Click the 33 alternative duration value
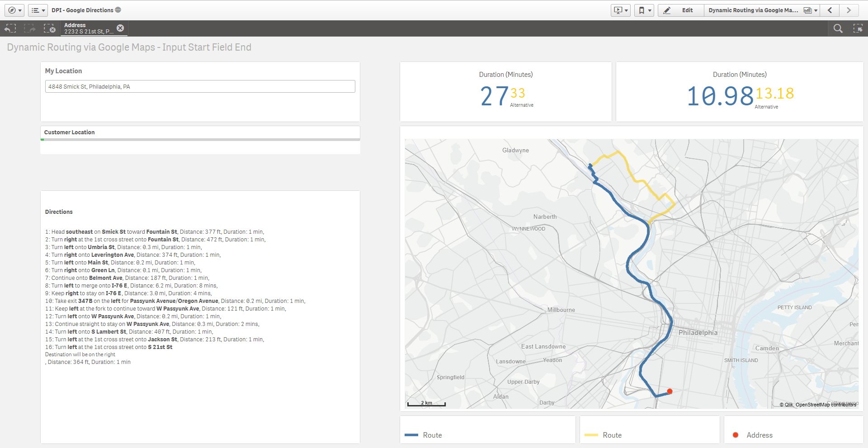 click(x=518, y=93)
